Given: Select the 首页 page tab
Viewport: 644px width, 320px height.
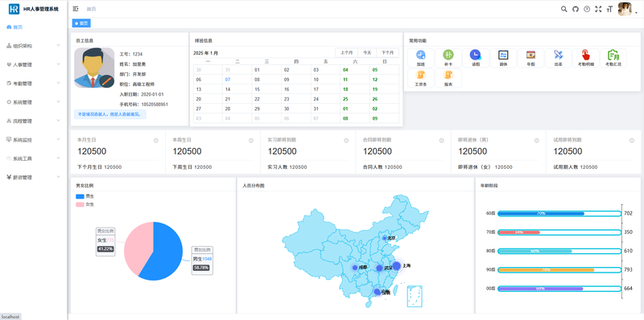Looking at the screenshot, I should [x=81, y=23].
